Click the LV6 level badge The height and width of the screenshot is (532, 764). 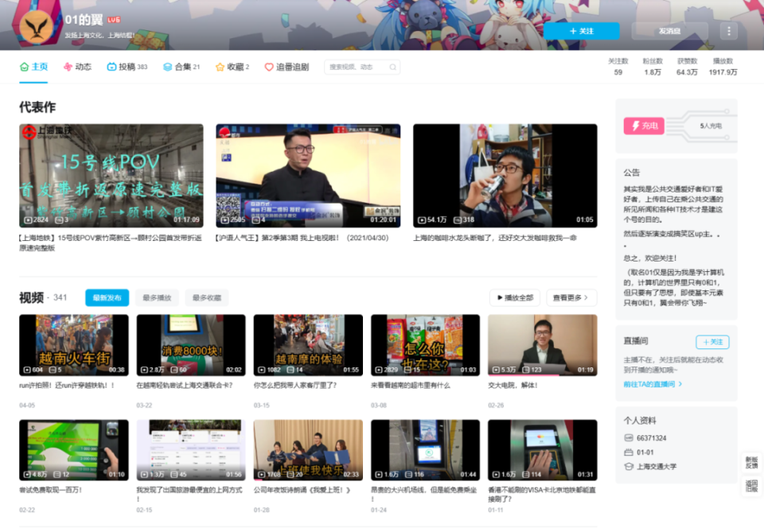click(x=114, y=19)
